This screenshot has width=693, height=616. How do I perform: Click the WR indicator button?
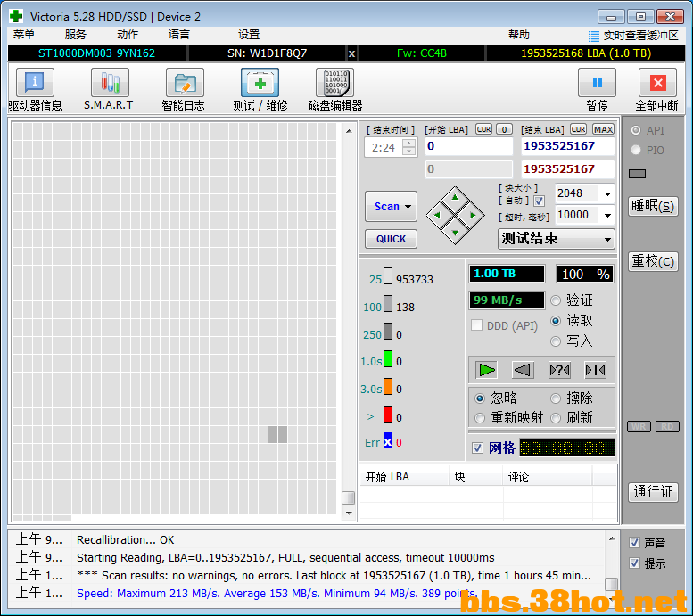coord(639,427)
